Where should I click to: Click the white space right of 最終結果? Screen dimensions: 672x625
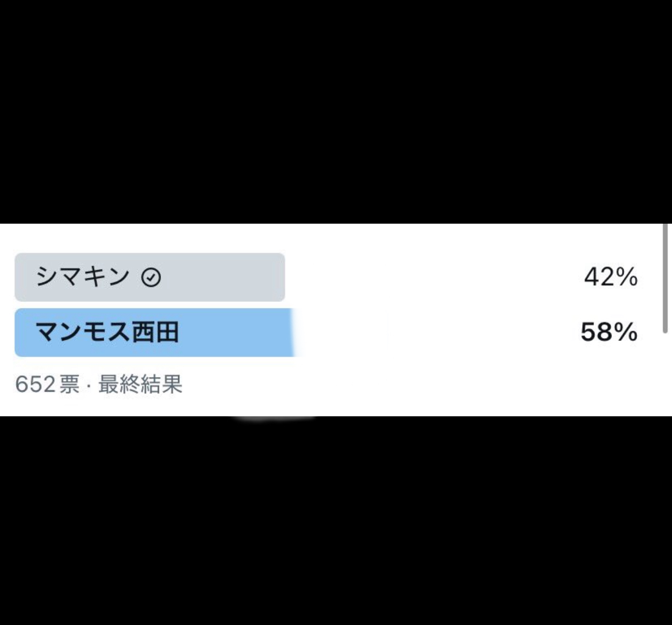tap(420, 384)
